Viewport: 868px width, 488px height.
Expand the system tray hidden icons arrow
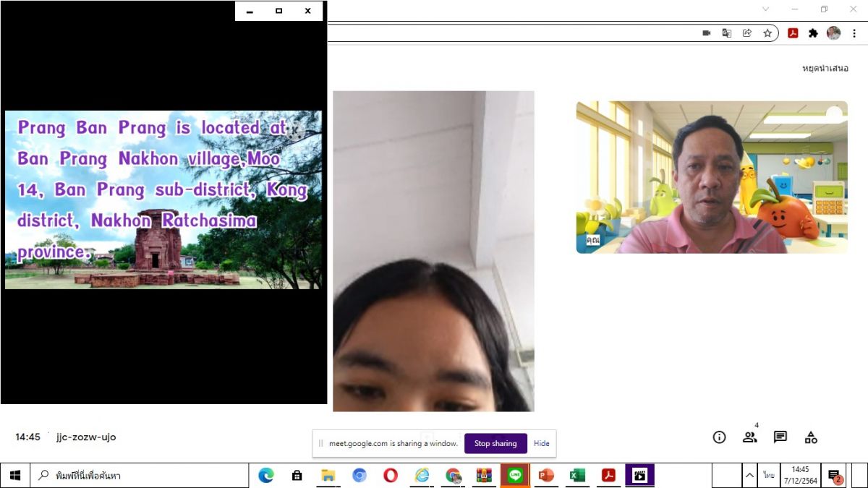tap(749, 476)
